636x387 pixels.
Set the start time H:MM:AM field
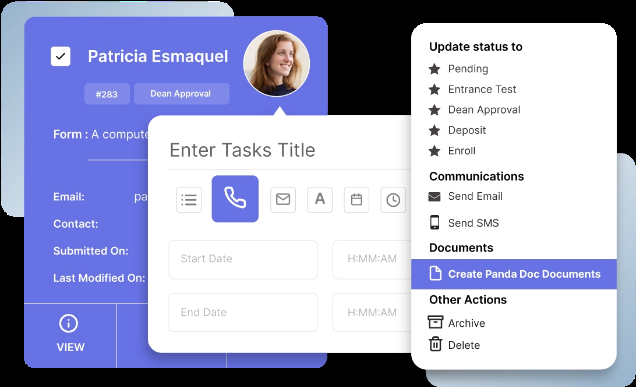pyautogui.click(x=372, y=259)
